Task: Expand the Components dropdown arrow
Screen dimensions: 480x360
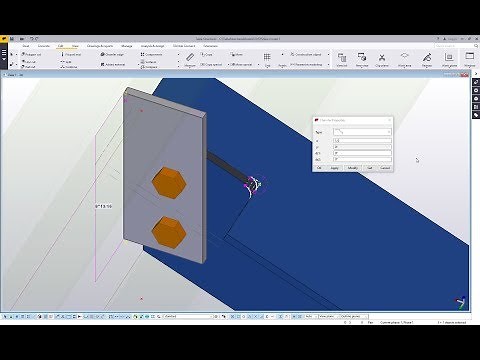Action: pos(179,54)
